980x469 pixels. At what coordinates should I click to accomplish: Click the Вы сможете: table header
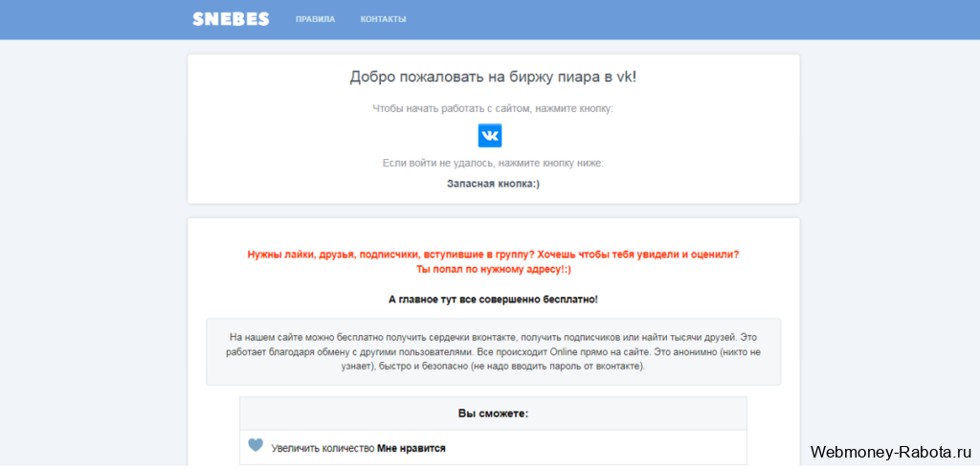pyautogui.click(x=493, y=414)
